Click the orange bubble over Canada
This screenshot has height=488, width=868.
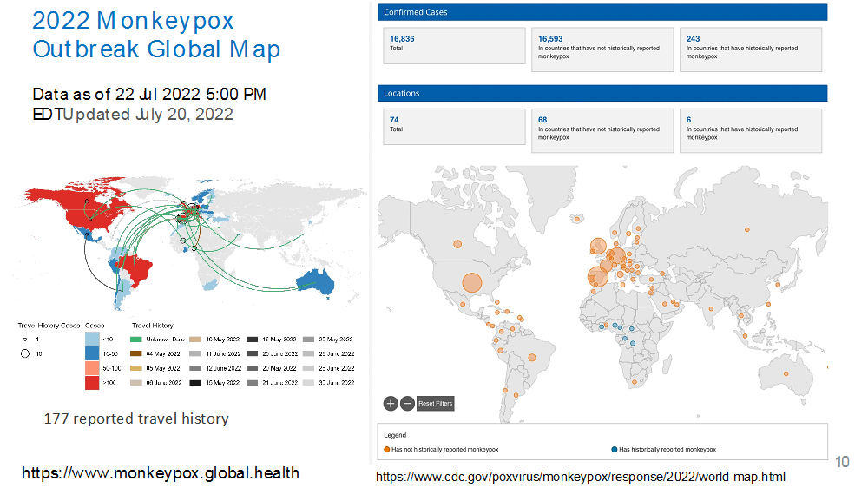pyautogui.click(x=457, y=244)
